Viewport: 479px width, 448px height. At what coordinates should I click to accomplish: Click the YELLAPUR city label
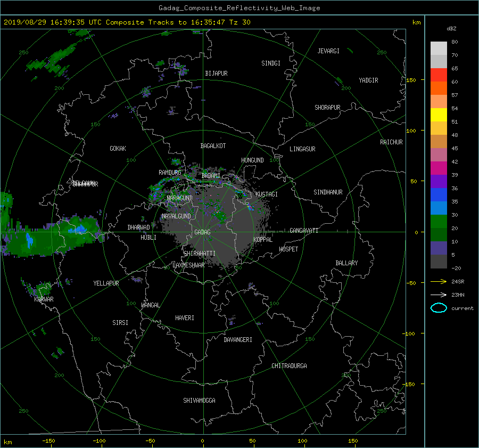tap(106, 283)
